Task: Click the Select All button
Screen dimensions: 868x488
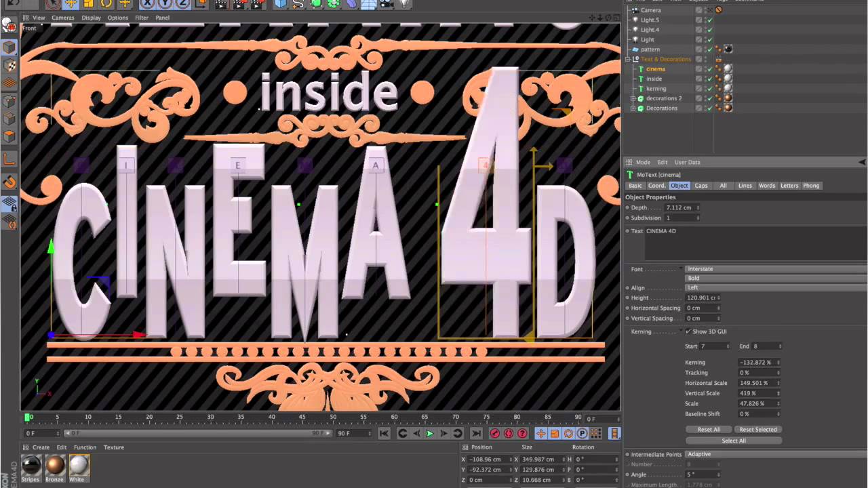Action: coord(734,441)
